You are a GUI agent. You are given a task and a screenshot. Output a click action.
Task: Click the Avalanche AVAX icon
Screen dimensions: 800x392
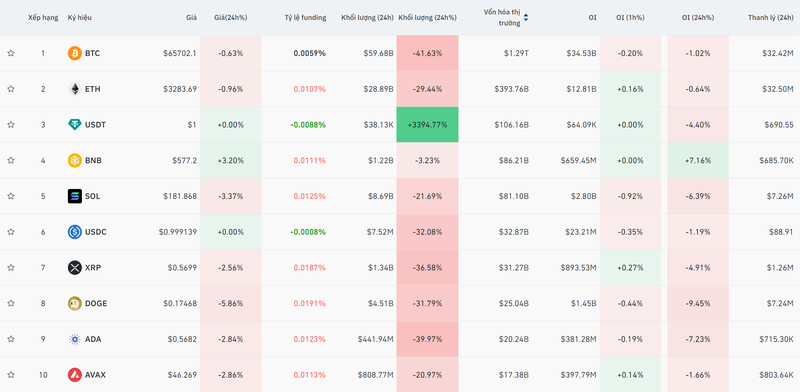point(74,375)
